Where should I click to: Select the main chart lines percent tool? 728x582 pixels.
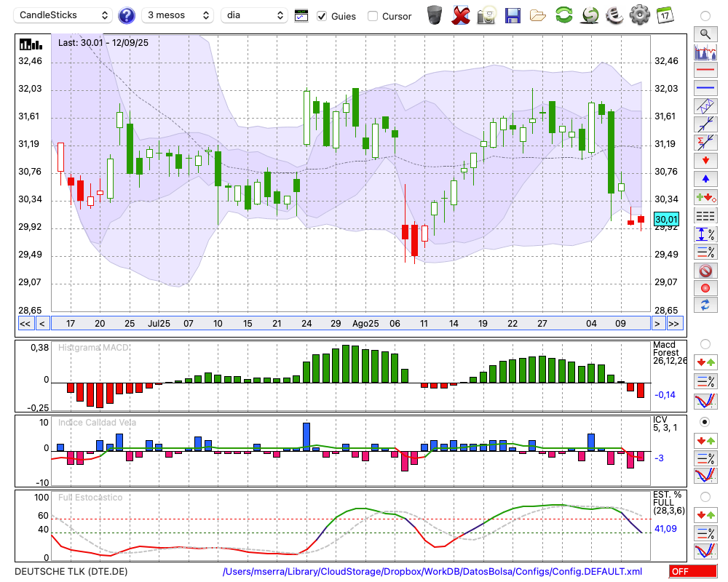(x=705, y=252)
